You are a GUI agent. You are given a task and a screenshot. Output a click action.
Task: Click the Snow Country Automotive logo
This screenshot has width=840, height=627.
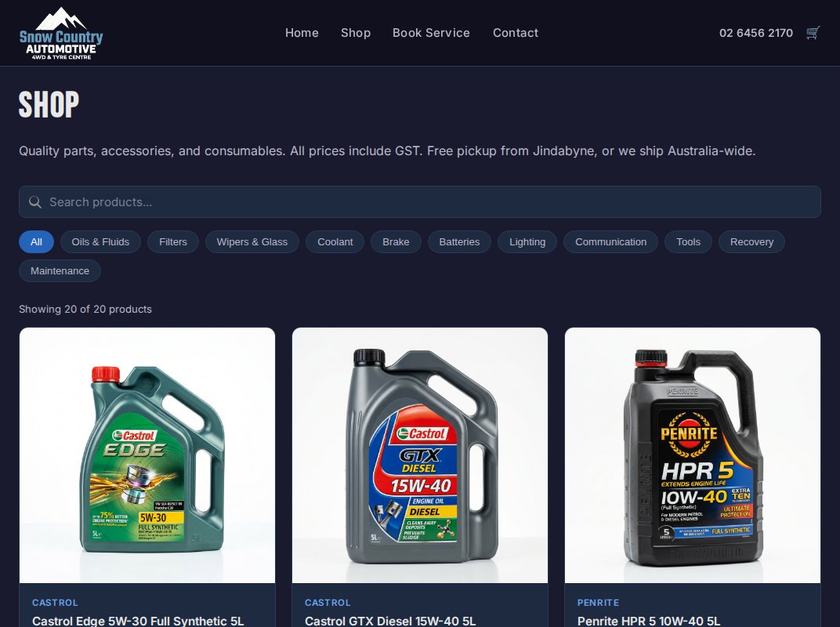coord(61,33)
